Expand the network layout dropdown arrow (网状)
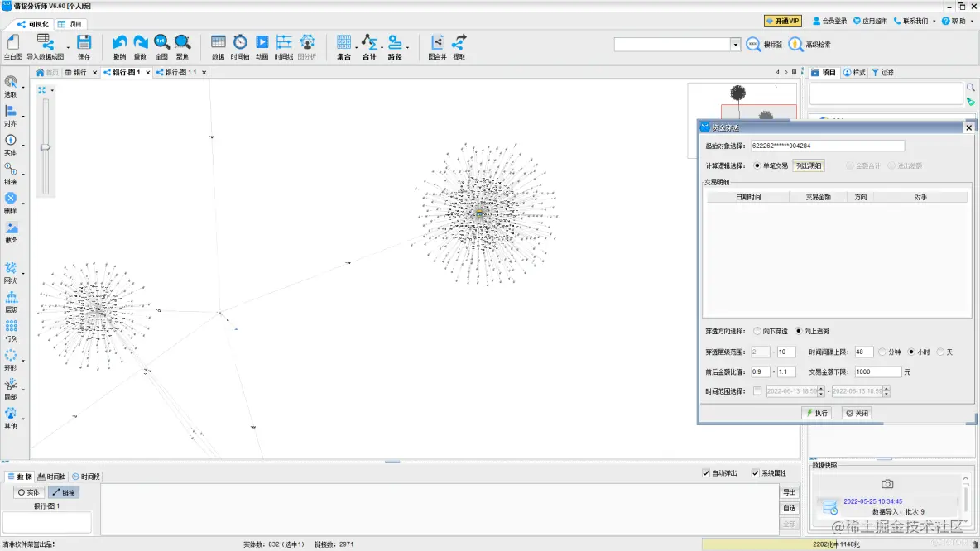 23,273
